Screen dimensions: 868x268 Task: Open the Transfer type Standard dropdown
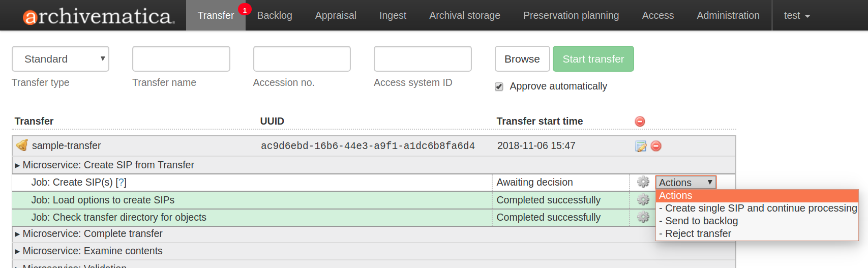(x=61, y=59)
